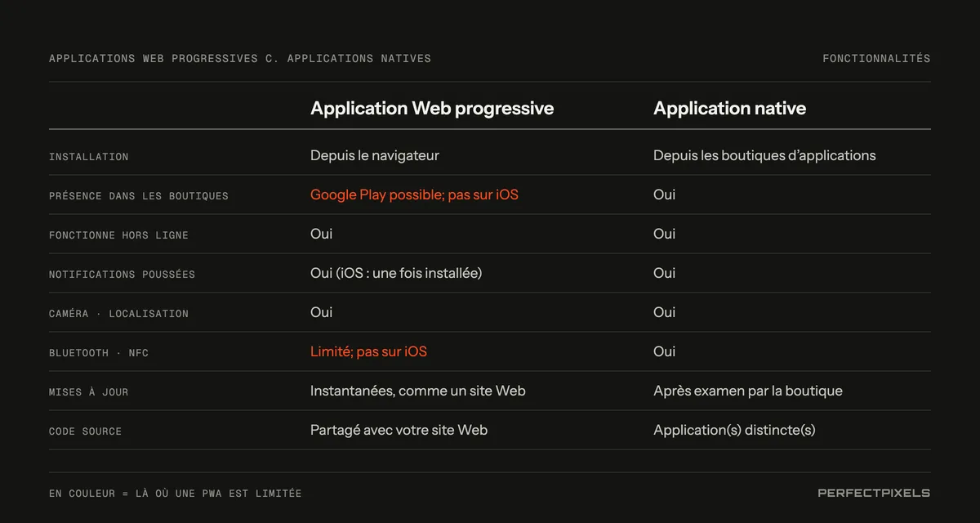Click PWA column "Oui" in Caméra · Localisation row
The height and width of the screenshot is (523, 980).
tap(321, 312)
